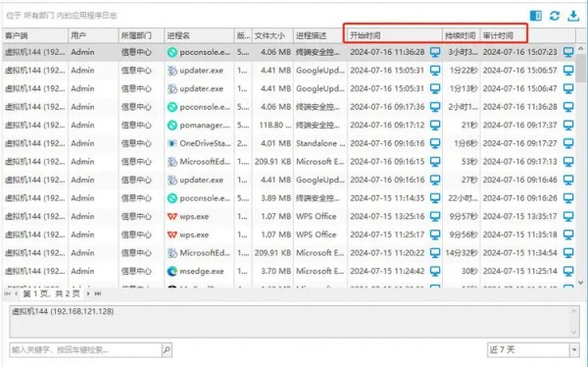The width and height of the screenshot is (588, 367).
Task: Open monitor icon beside audit time 2024-07-16 15:06:57
Action: coord(568,71)
